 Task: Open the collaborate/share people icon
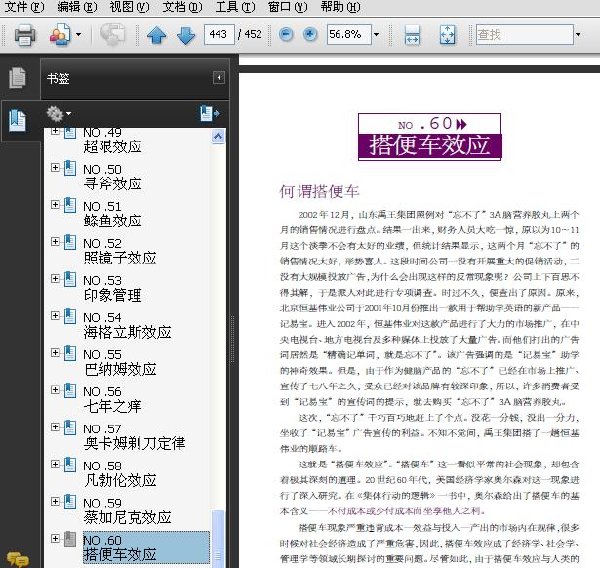click(x=60, y=35)
